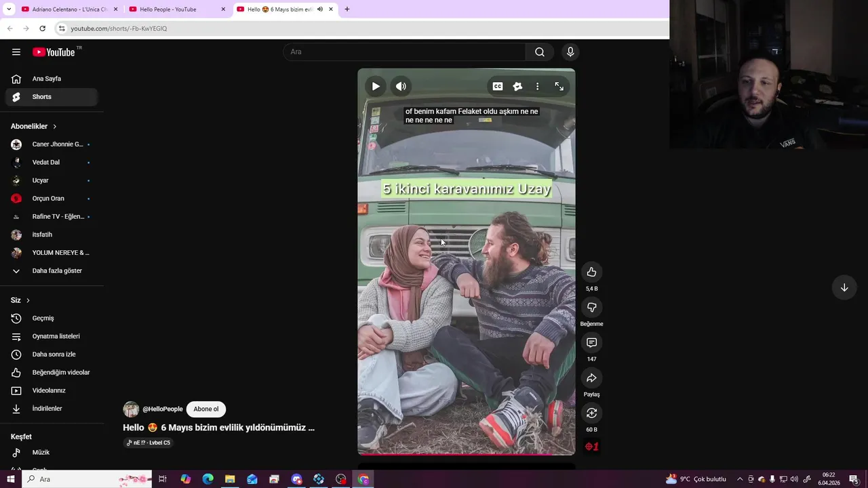Open İndirilenler downloads
This screenshot has height=488, width=868.
click(52, 409)
